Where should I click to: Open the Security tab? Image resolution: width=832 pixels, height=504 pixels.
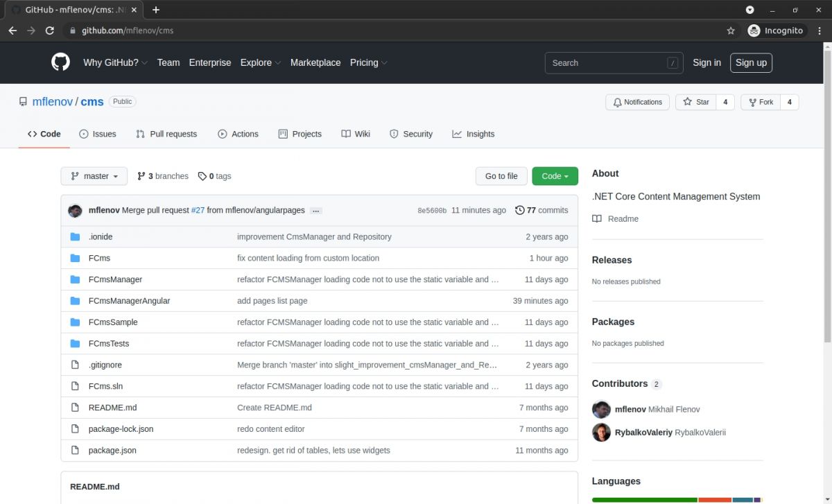coord(411,134)
